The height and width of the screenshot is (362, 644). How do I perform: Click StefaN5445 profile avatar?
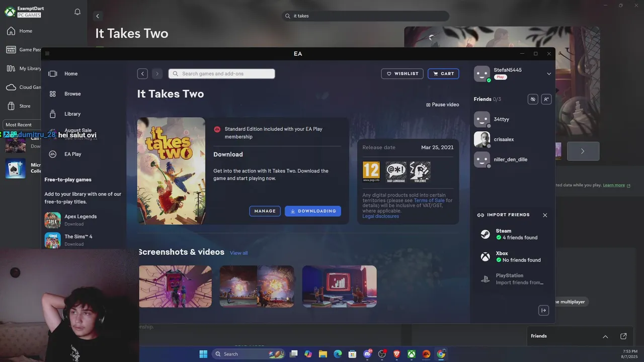click(482, 74)
